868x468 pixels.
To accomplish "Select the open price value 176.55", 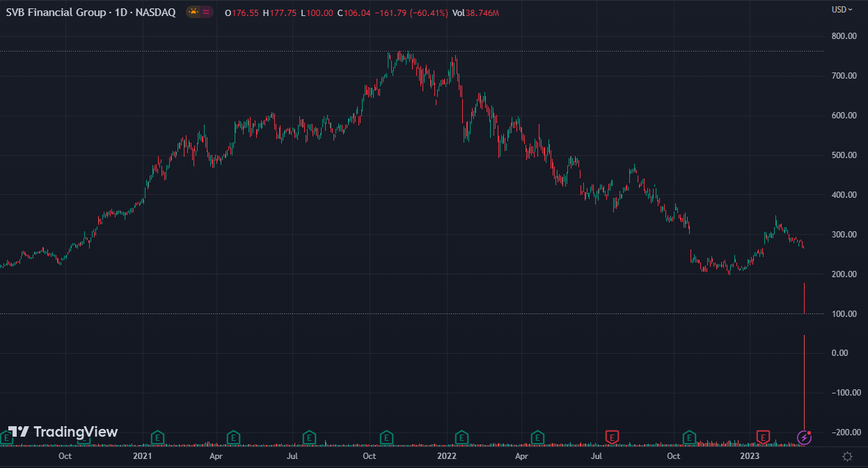I will (x=244, y=13).
